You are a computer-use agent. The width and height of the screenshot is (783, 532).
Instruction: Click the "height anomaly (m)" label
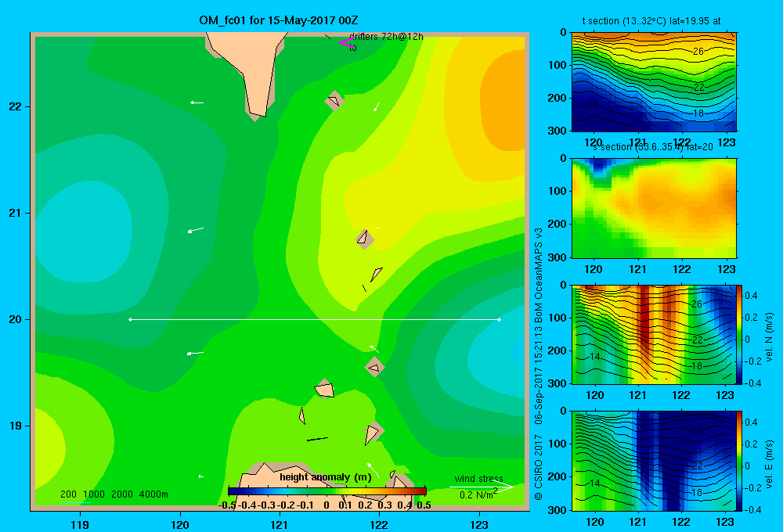tap(326, 477)
